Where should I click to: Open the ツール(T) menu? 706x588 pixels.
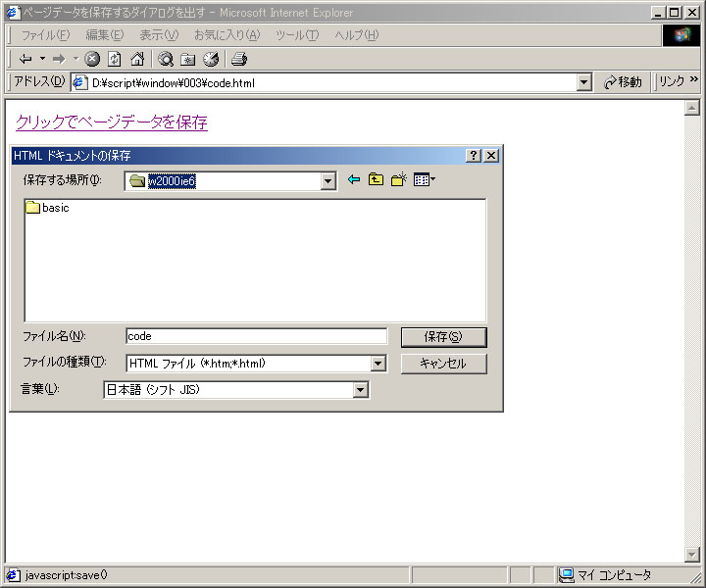tap(297, 34)
